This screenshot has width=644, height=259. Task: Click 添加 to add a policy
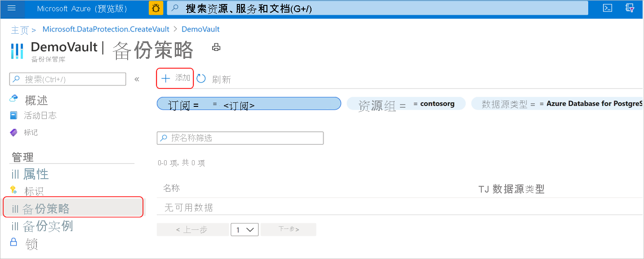[x=175, y=78]
